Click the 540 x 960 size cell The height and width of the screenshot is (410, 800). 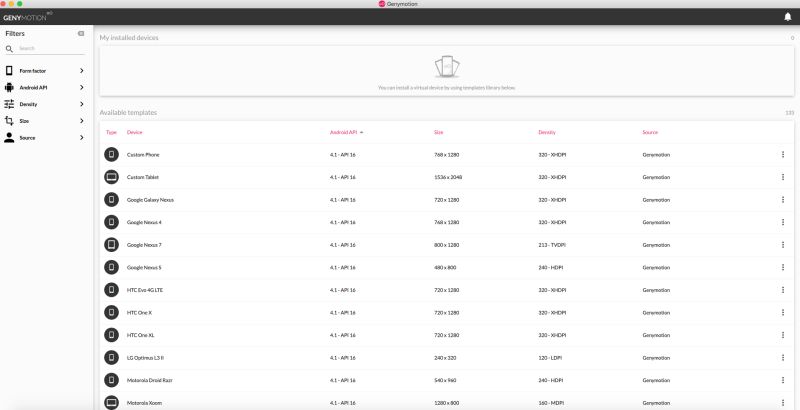[x=445, y=380]
